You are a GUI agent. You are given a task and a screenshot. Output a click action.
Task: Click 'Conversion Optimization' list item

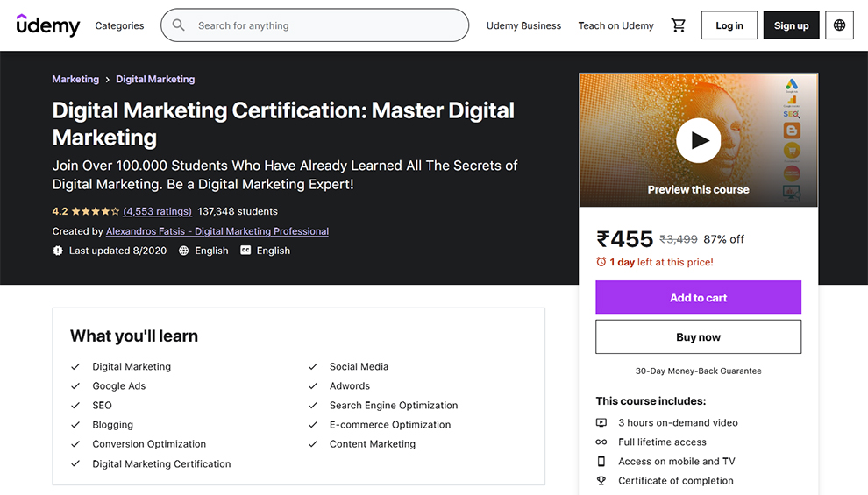click(149, 444)
